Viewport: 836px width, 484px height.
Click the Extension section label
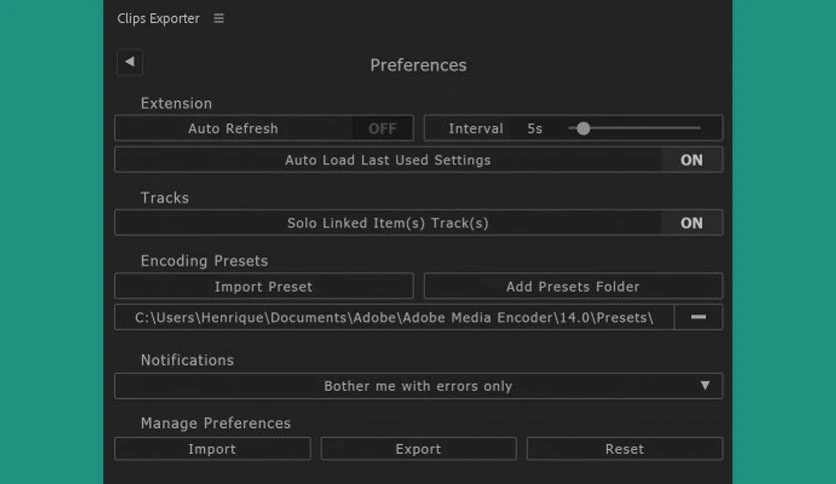(x=176, y=103)
